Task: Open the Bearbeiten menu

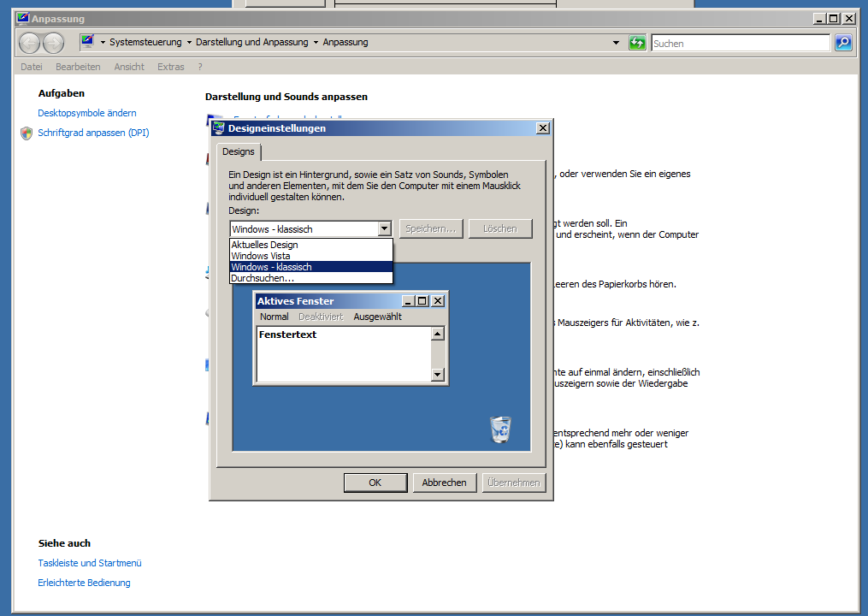Action: [78, 67]
